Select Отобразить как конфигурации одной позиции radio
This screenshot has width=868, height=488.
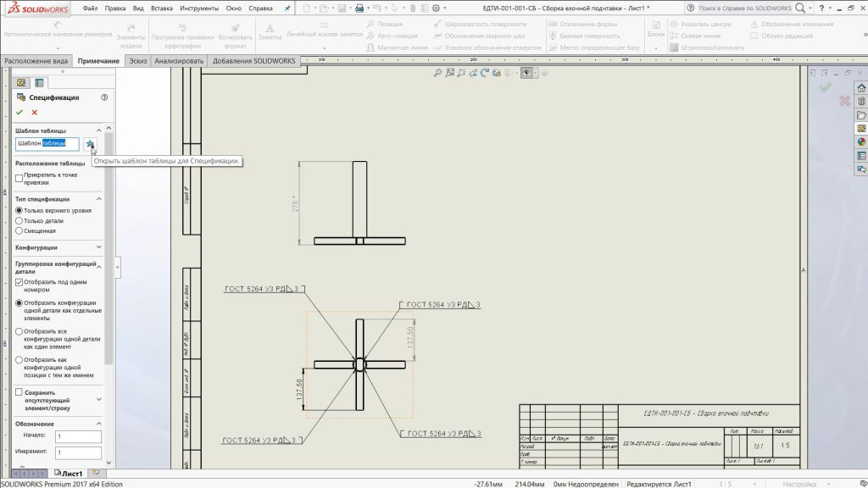click(19, 359)
